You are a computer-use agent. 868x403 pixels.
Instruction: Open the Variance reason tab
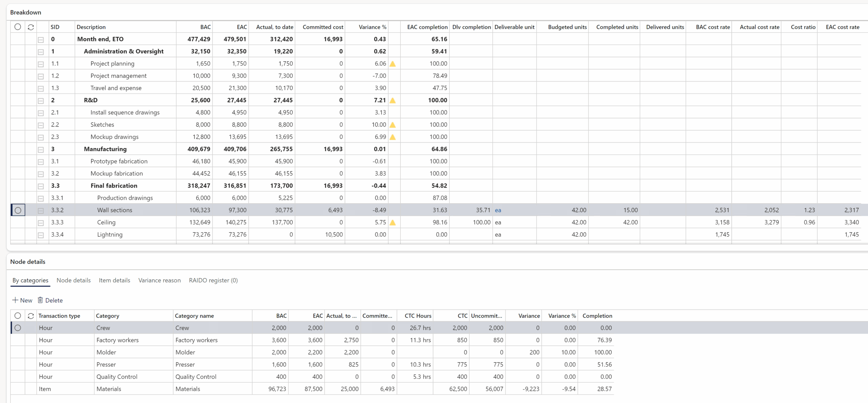(159, 280)
